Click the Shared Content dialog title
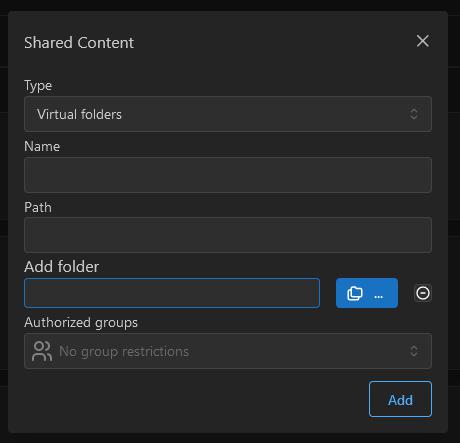 [79, 43]
